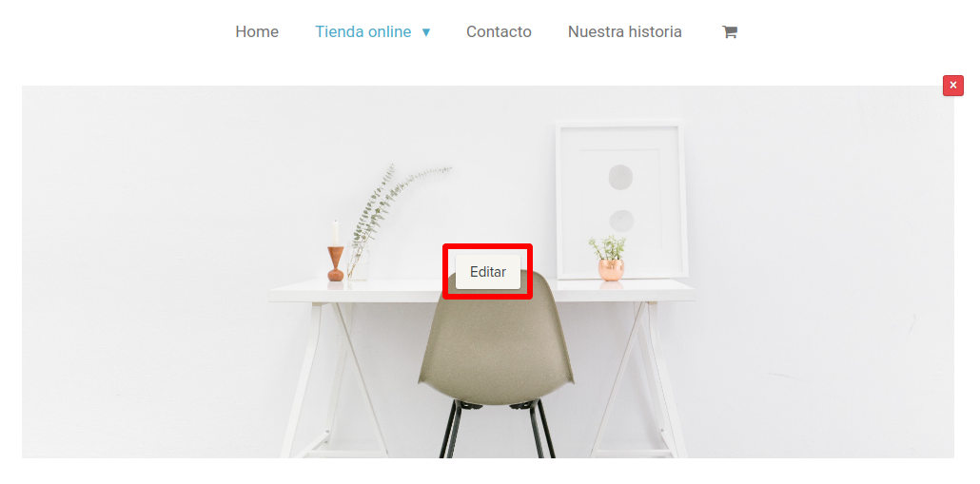This screenshot has height=484, width=980.
Task: Open the Tienda online menu item
Action: (363, 31)
